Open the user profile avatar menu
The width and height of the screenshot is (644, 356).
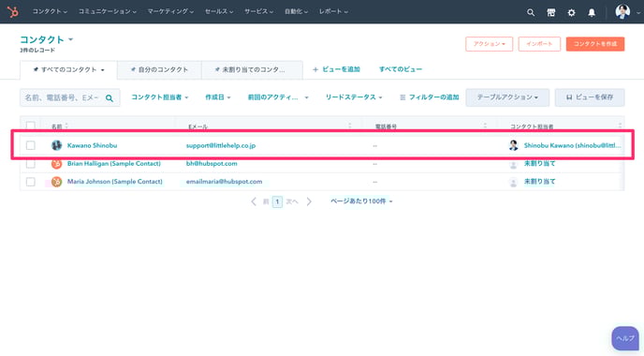pyautogui.click(x=622, y=11)
